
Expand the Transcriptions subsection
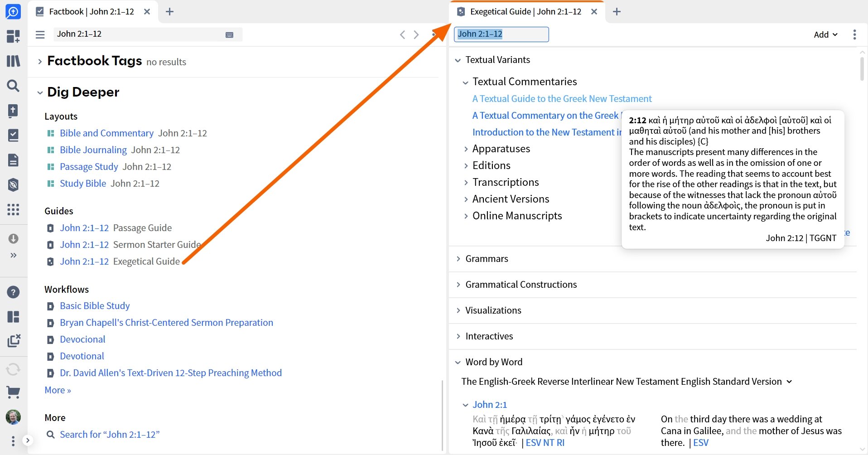(466, 183)
